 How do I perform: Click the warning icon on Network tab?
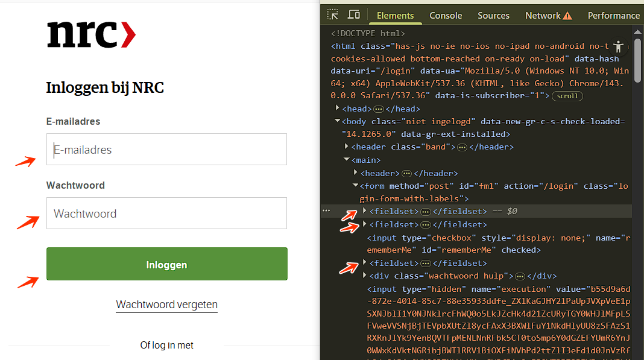coord(567,16)
